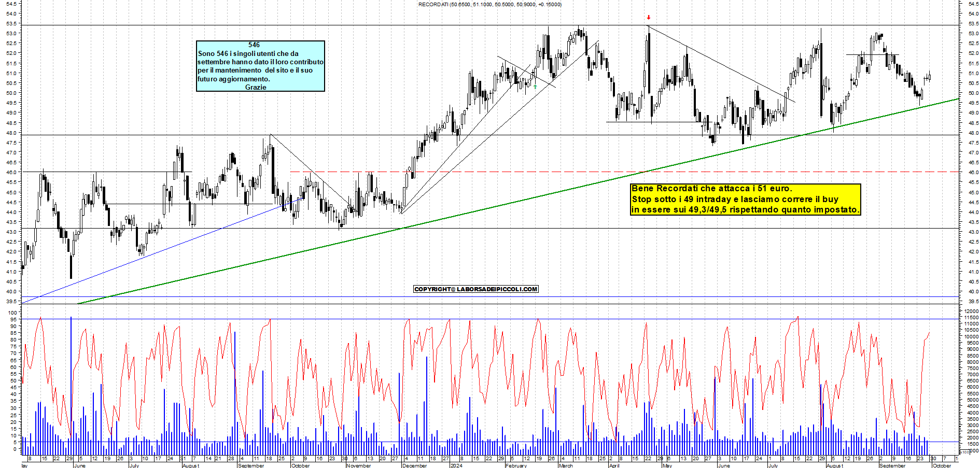Click the green up-arrow marker below the February candles
980x468 pixels.
(x=535, y=87)
